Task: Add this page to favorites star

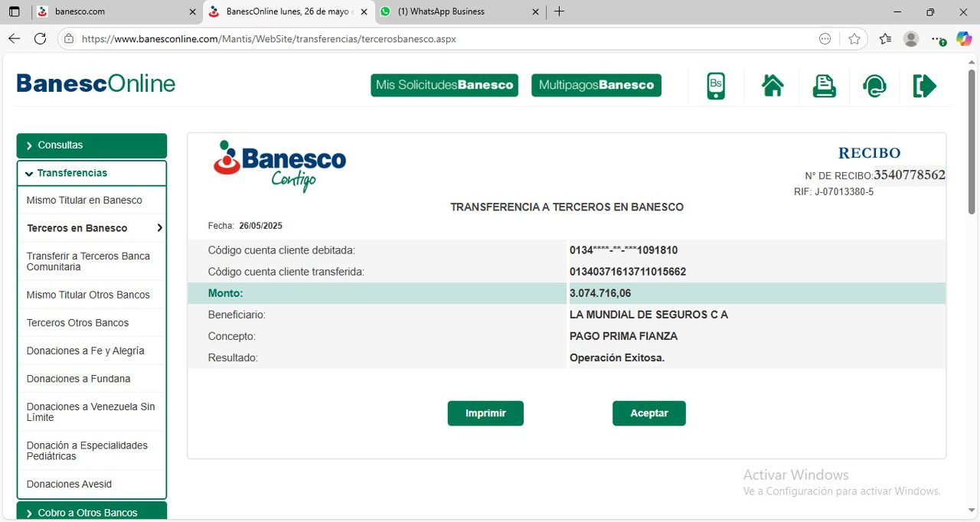Action: pyautogui.click(x=854, y=39)
